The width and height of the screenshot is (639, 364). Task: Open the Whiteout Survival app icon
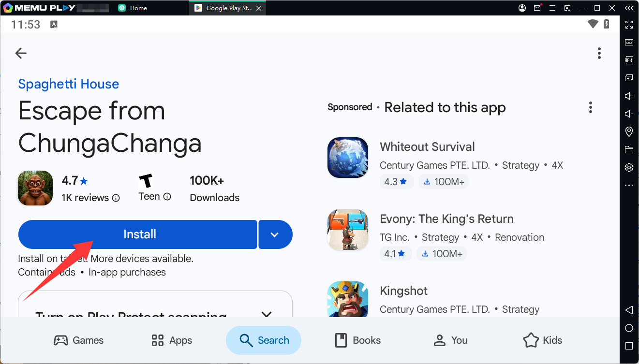pyautogui.click(x=347, y=158)
